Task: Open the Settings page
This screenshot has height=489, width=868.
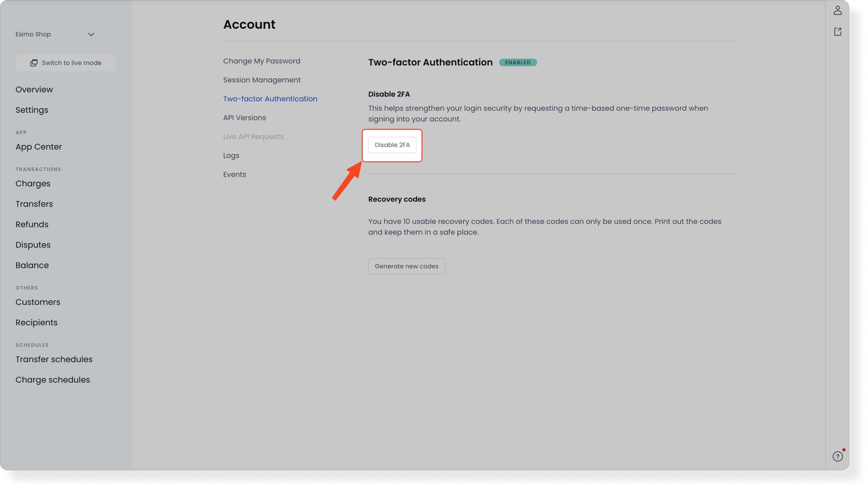Action: coord(32,110)
